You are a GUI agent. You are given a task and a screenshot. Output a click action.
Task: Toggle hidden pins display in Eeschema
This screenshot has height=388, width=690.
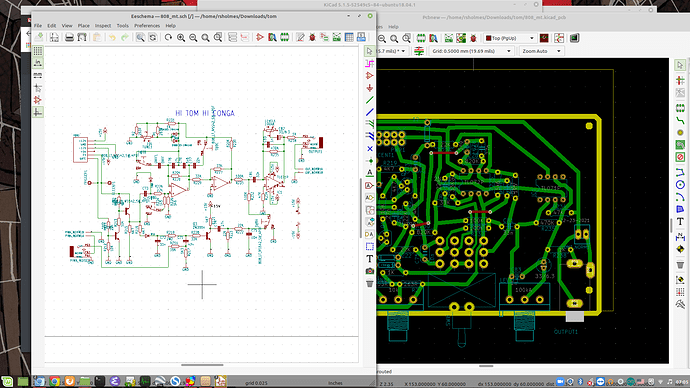(x=38, y=100)
